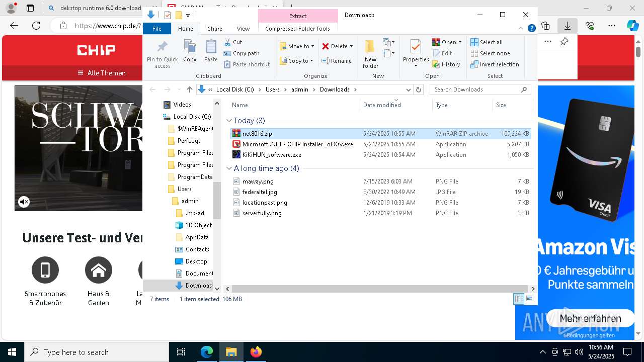Click Mehr erfahren on Amazon ad
The height and width of the screenshot is (362, 644).
coord(590,319)
